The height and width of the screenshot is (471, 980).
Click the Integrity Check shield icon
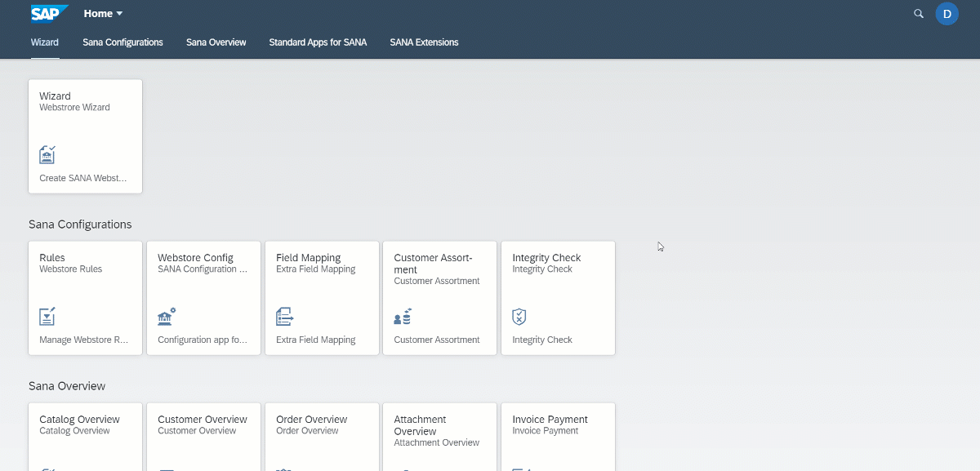pyautogui.click(x=519, y=317)
